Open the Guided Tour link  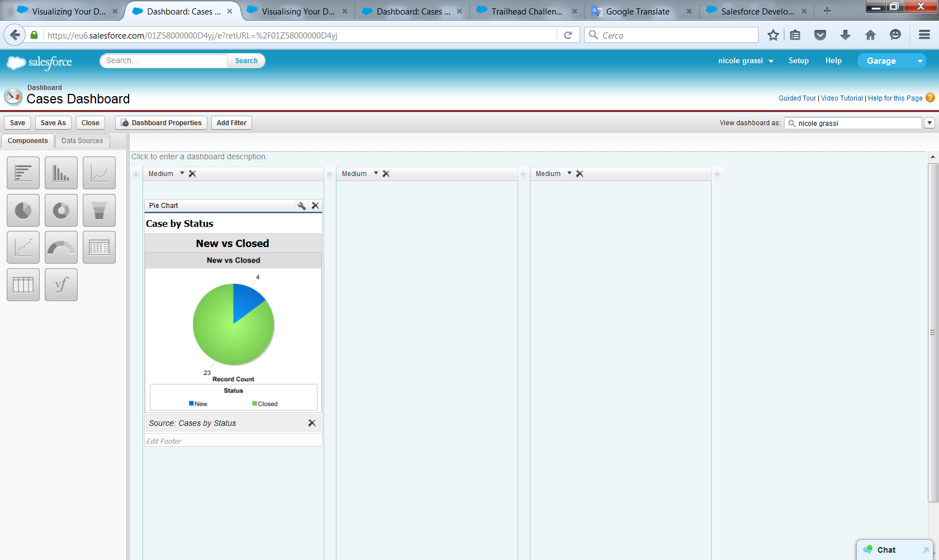tap(797, 98)
